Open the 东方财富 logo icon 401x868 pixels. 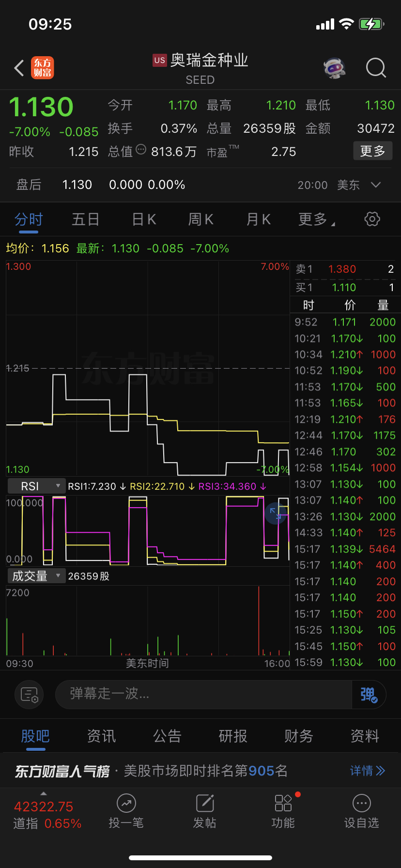(x=43, y=68)
